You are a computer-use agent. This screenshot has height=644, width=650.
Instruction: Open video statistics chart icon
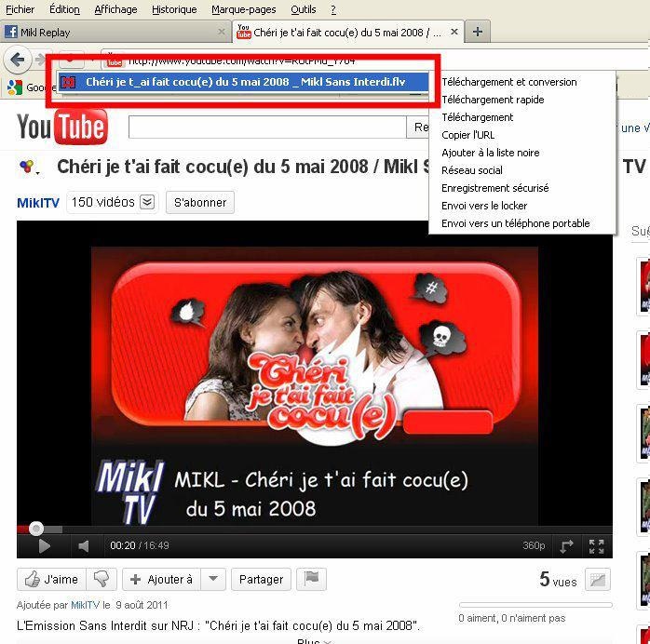(598, 579)
